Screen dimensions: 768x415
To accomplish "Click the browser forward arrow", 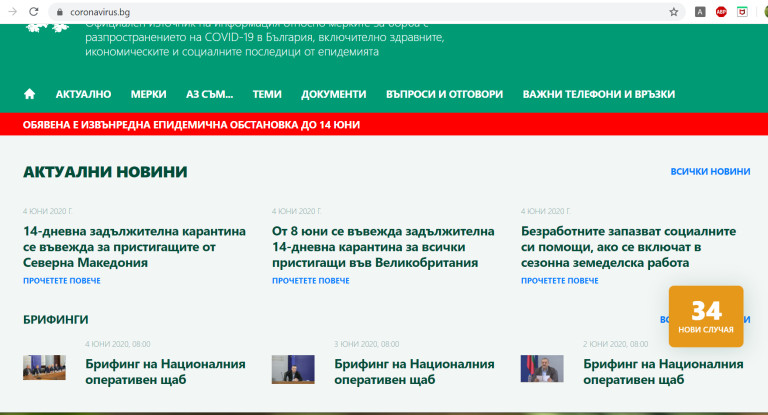I will 10,11.
